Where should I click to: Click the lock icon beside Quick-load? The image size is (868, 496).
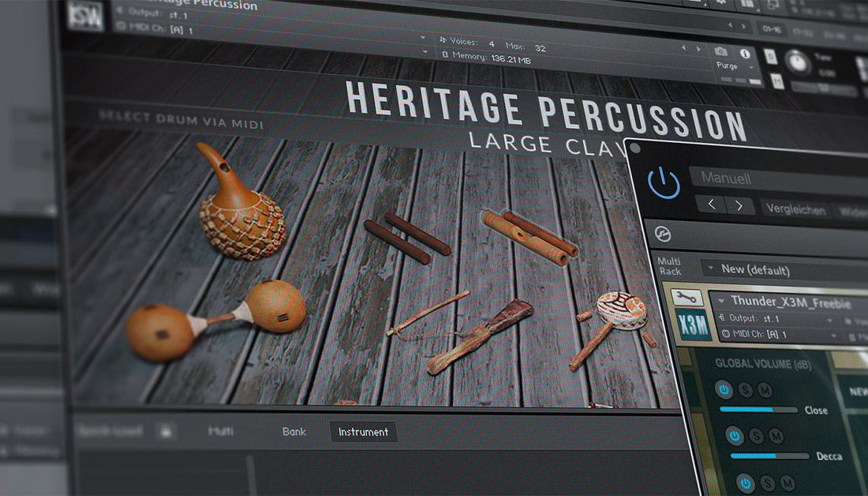(166, 430)
